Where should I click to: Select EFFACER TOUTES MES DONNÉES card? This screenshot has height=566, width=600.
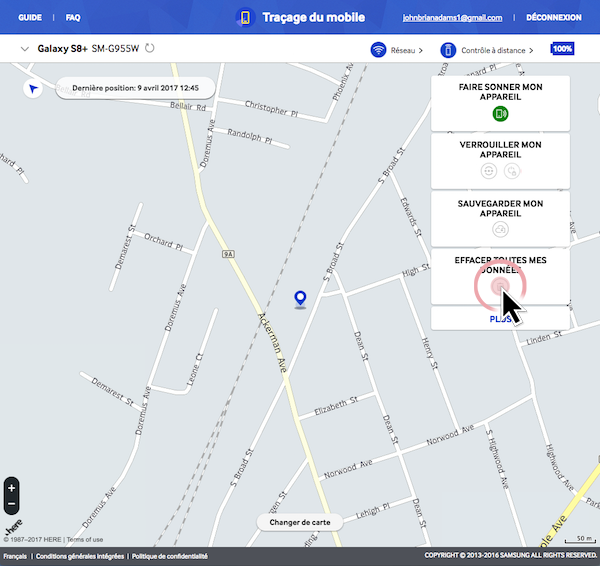pos(500,276)
